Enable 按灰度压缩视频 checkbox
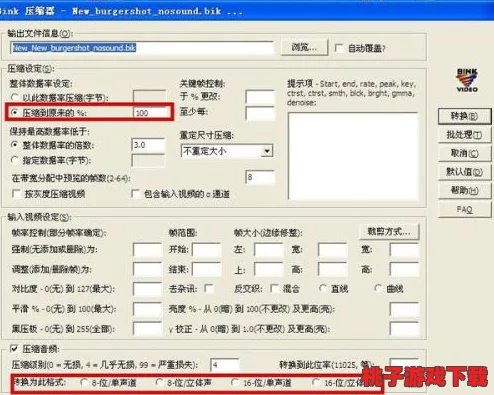 pos(16,194)
